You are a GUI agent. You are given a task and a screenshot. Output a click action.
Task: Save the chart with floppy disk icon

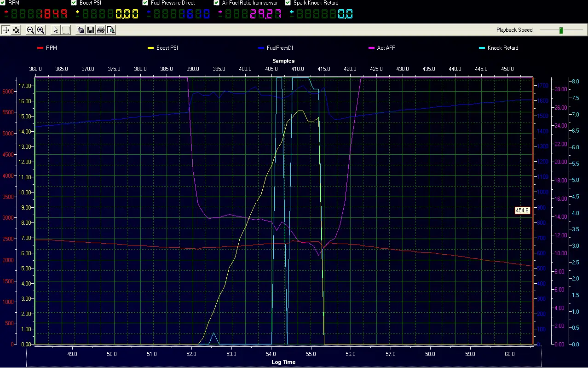pos(91,30)
